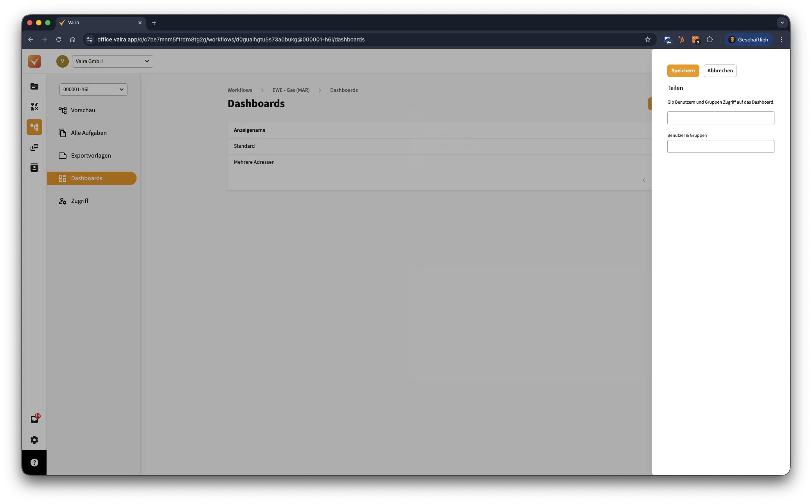Click the text field under the Teilen description
This screenshot has width=812, height=504.
720,118
